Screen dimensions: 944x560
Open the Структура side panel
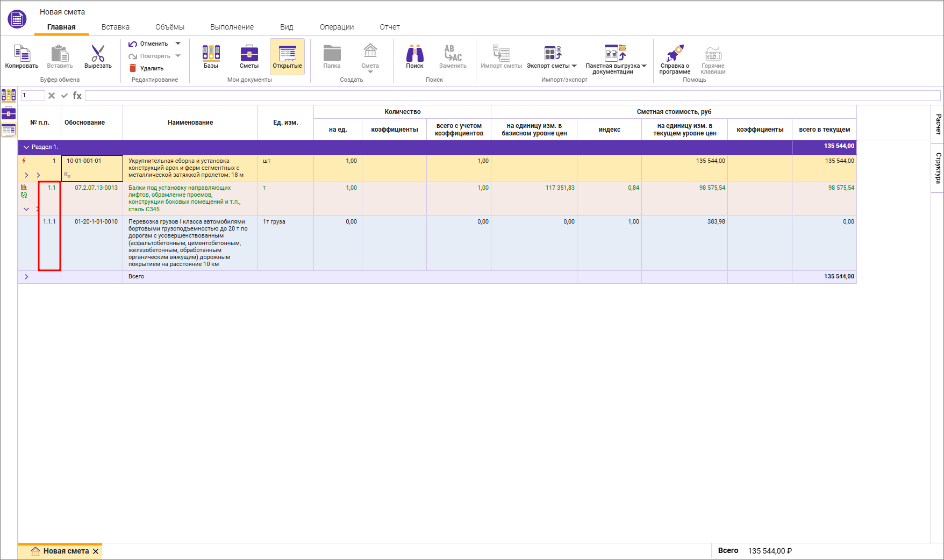click(938, 168)
